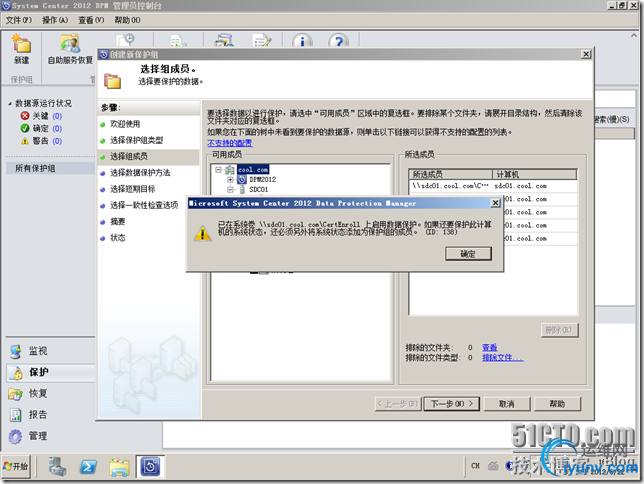Close the Data Protection Manager warning dialog
Screen dimensions: 644x484
point(495,203)
